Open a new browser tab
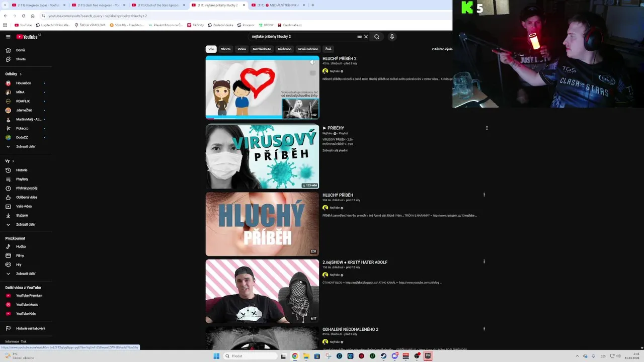 point(313,5)
